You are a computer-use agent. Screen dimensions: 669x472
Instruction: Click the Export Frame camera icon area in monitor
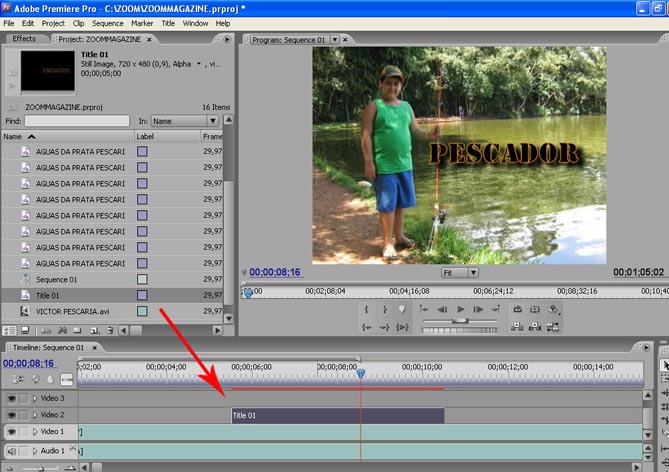click(553, 310)
